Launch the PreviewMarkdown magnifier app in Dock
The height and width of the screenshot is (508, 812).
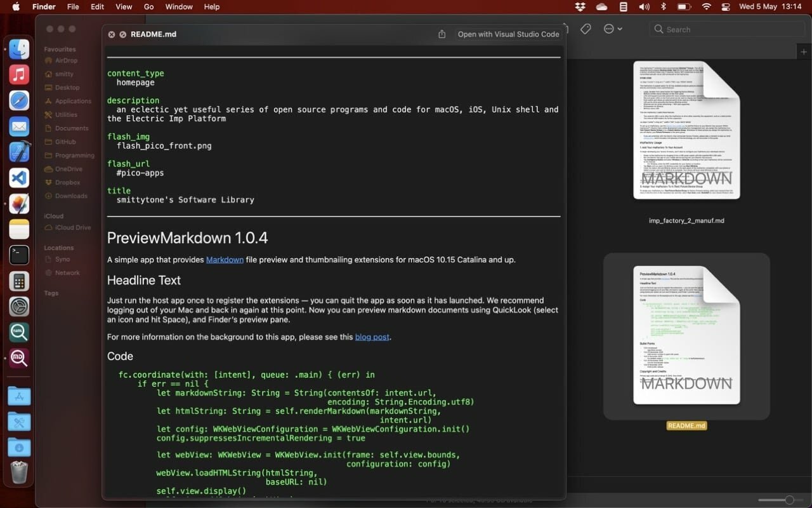[x=19, y=358]
